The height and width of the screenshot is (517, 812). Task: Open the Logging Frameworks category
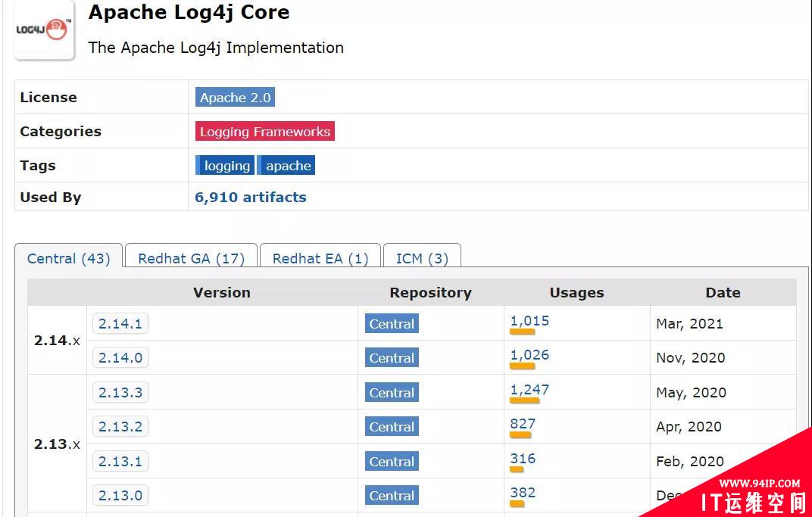264,132
